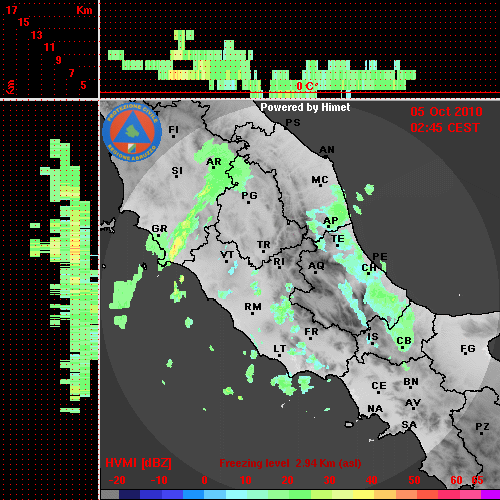The width and height of the screenshot is (500, 500).
Task: Click the date '05 Oct 2010'
Action: 446,112
